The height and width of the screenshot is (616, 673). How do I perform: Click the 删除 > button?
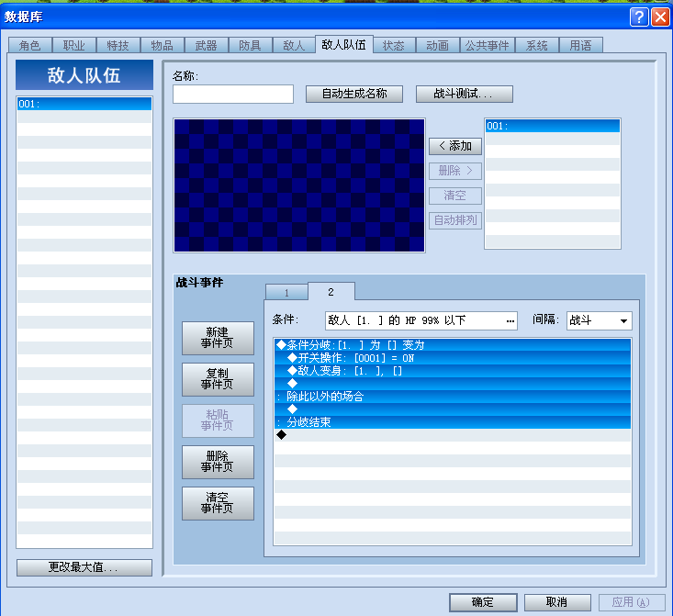[x=455, y=171]
